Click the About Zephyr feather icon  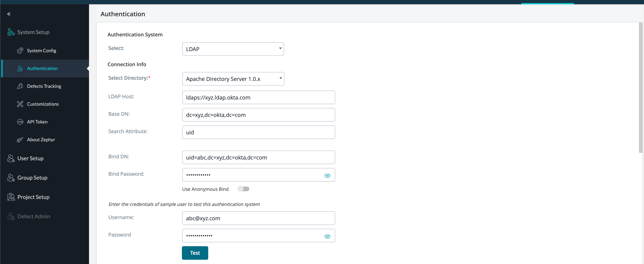point(20,140)
